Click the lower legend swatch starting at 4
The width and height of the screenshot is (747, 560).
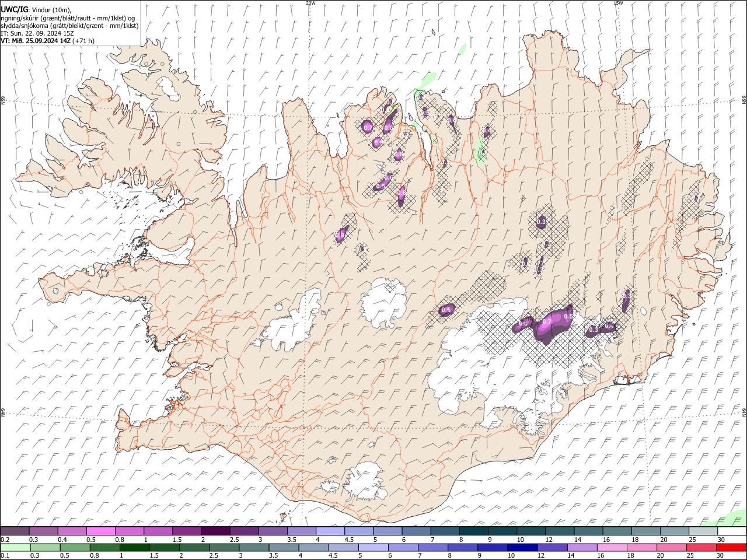[313, 547]
